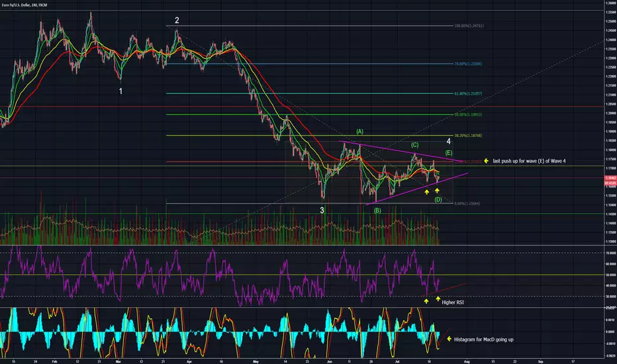Click the Jul date axis label
617x364 pixels.
[x=397, y=361]
